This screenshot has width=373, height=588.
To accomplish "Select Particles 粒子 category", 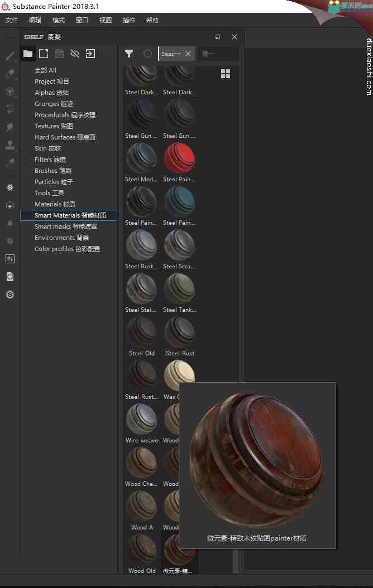I will [x=54, y=182].
